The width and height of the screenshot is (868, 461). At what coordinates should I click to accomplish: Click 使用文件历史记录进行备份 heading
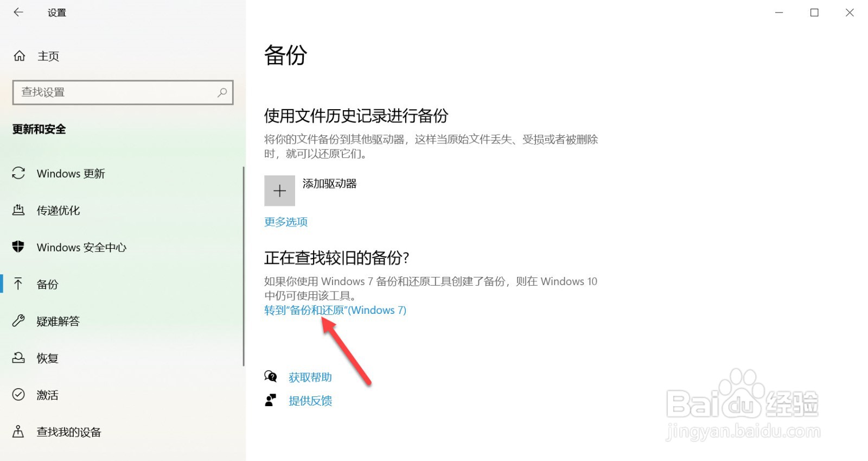click(x=356, y=116)
